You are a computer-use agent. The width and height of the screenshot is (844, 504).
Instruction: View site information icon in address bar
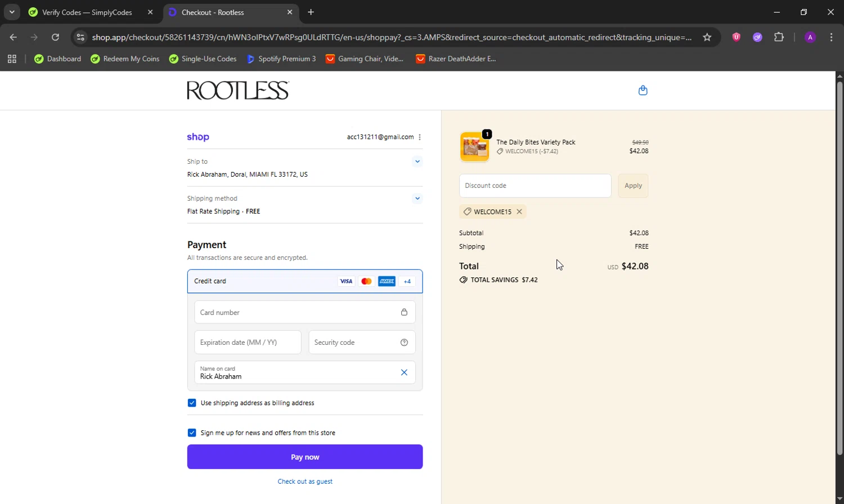pos(80,37)
